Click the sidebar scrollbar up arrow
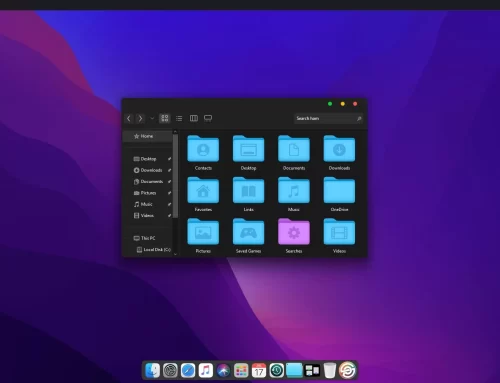 tap(175, 132)
